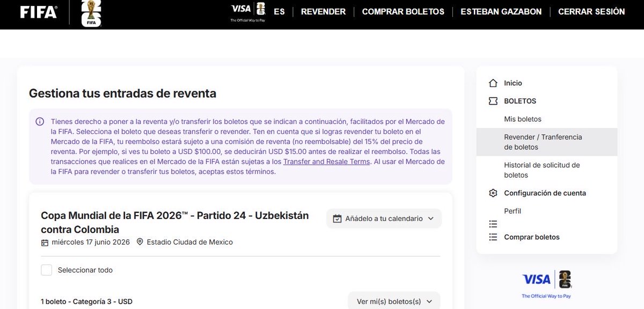This screenshot has height=309, width=644.
Task: Click the location pin beside Estadio Ciudad de Mexico
Action: coord(140,242)
